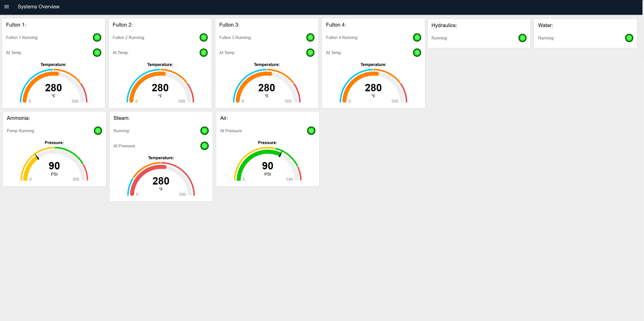Viewport: 644px width, 321px height.
Task: Click the Hydraulics: card heading
Action: tap(444, 25)
